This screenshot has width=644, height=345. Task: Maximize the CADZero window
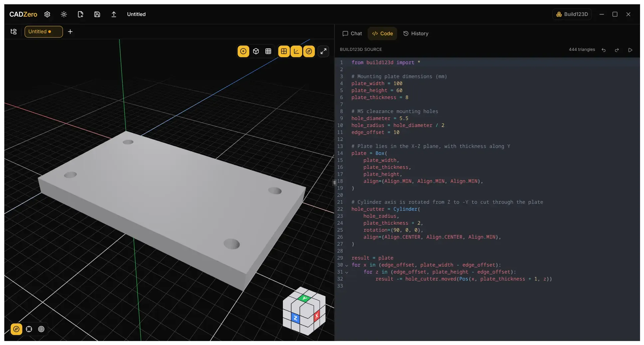[x=615, y=14]
